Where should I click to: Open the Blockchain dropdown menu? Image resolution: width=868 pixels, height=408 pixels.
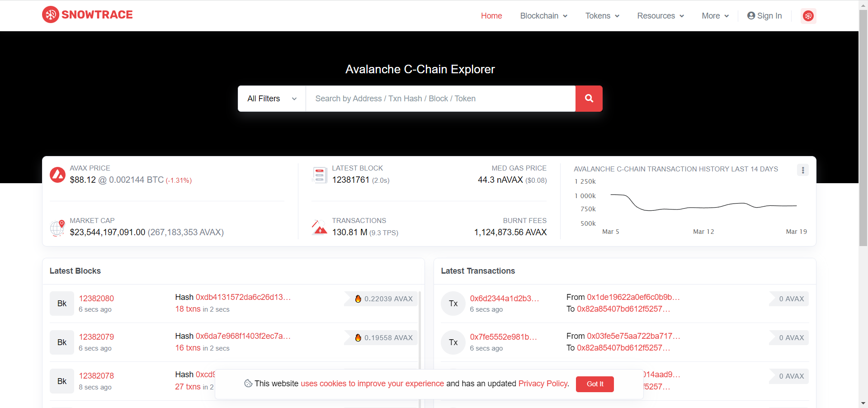coord(543,16)
